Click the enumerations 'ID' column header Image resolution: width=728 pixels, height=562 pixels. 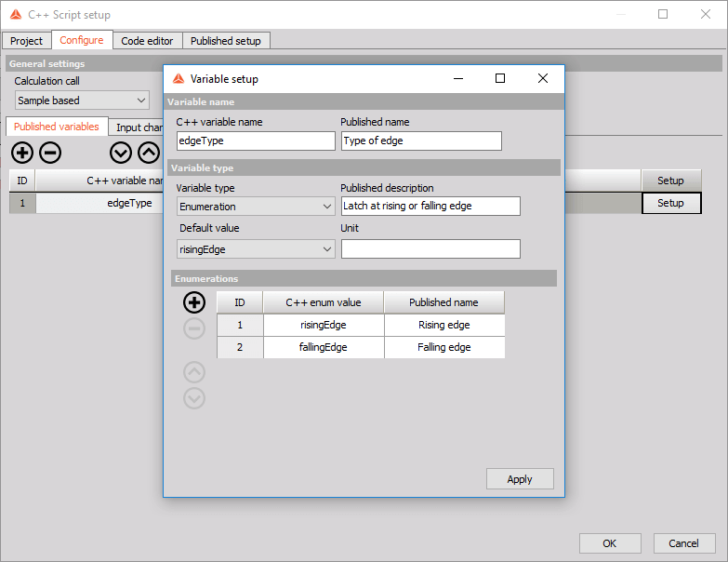click(x=240, y=302)
